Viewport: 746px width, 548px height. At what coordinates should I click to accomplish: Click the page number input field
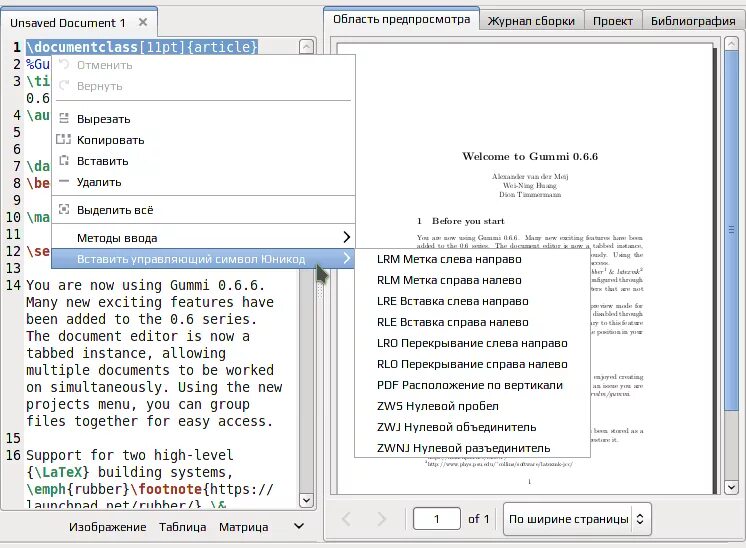click(x=437, y=519)
